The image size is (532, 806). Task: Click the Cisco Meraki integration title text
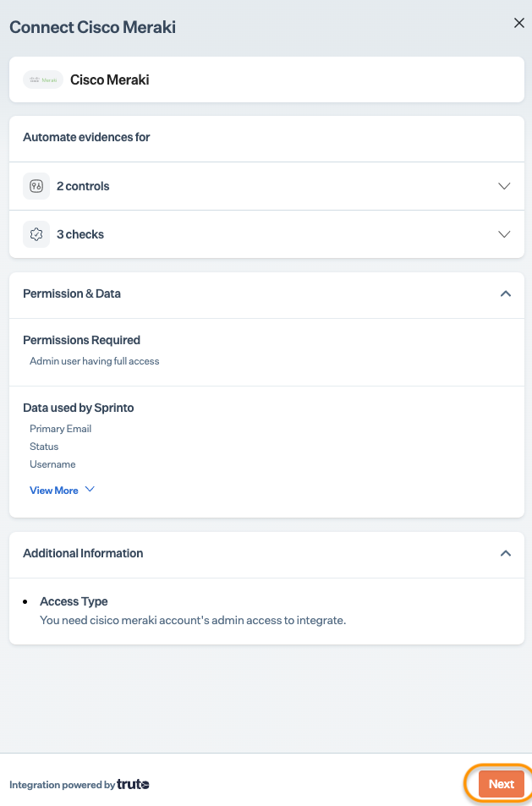pyautogui.click(x=110, y=80)
